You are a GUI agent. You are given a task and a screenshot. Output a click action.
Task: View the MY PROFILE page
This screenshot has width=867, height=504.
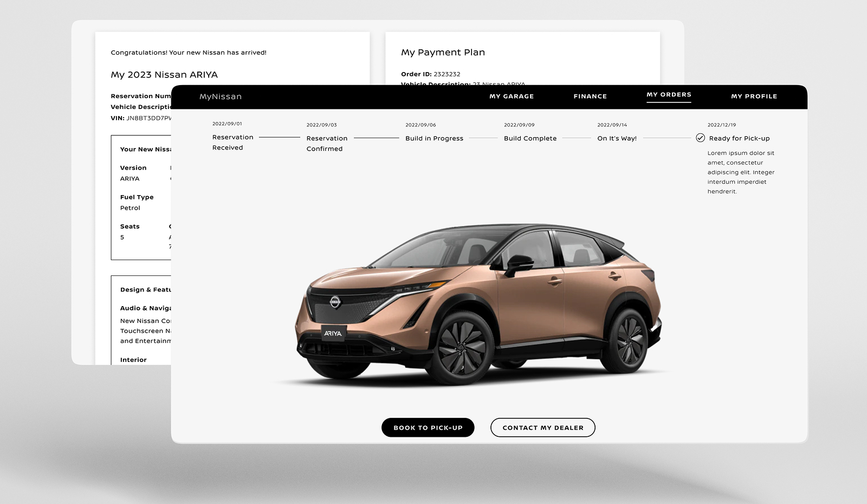tap(755, 96)
